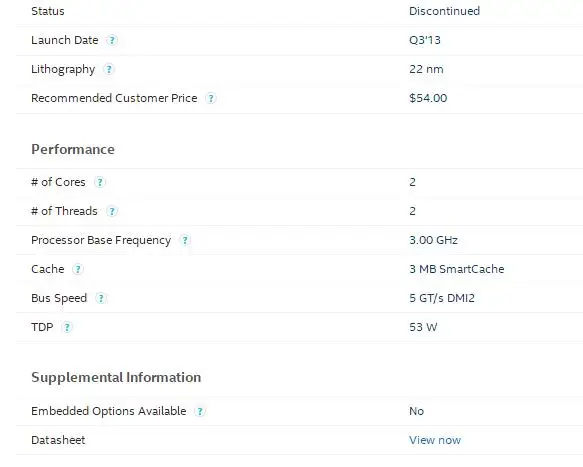Show info for Recommended Customer Price
Screen dimensions: 583x467
pyautogui.click(x=211, y=98)
